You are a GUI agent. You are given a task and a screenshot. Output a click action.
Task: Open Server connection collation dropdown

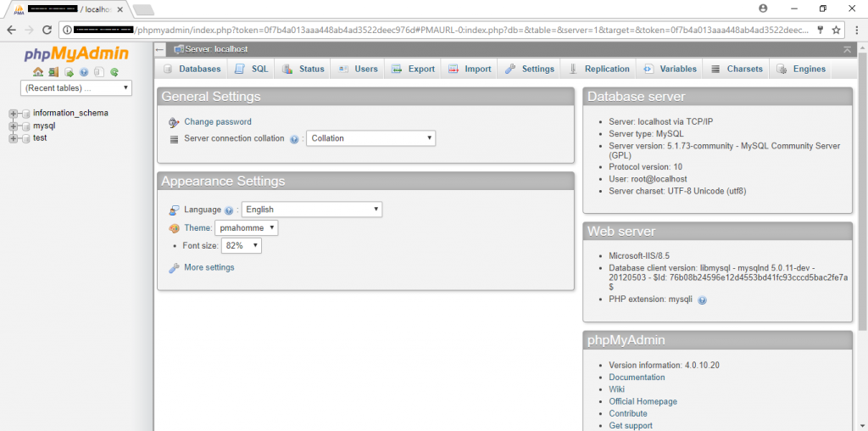(371, 138)
